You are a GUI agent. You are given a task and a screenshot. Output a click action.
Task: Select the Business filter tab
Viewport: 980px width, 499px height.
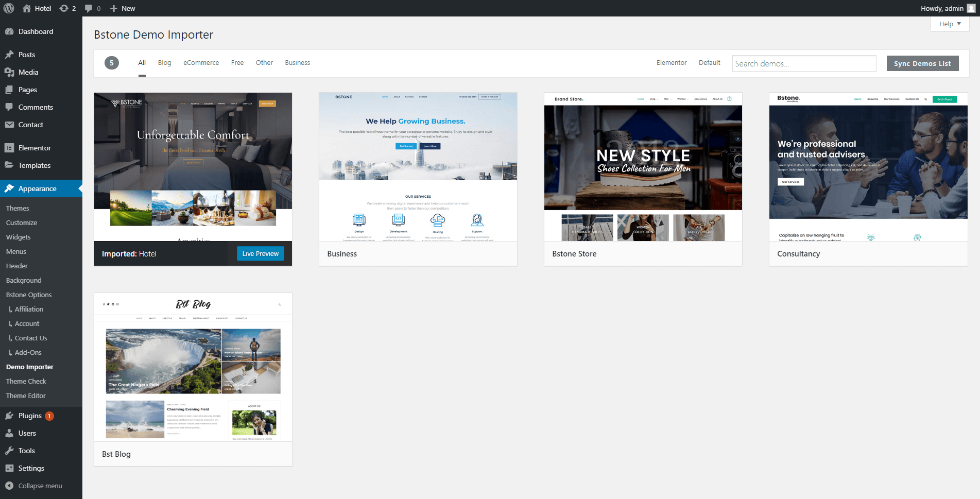(x=298, y=63)
